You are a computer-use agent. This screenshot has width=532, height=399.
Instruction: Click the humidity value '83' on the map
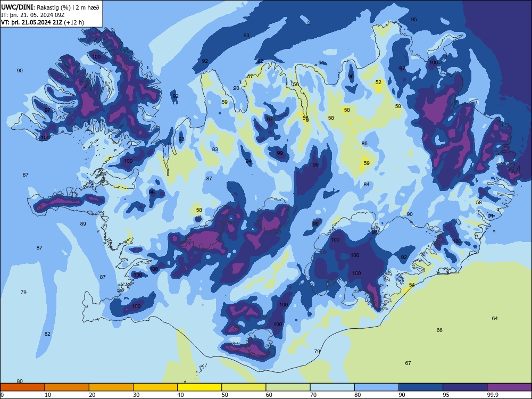click(215, 149)
